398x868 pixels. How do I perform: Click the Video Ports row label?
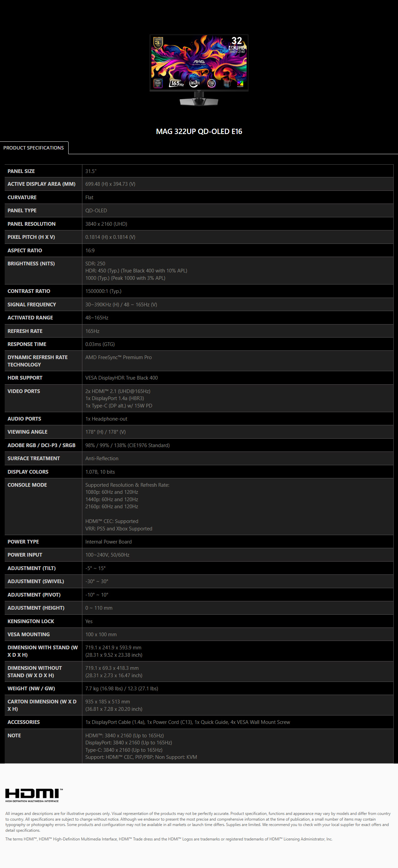tap(24, 391)
